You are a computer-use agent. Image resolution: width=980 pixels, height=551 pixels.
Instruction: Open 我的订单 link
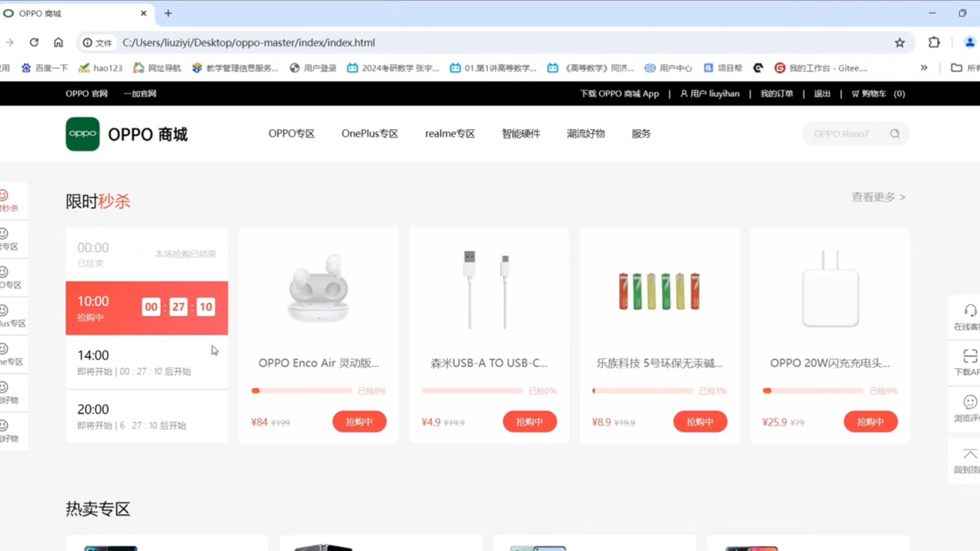(777, 94)
